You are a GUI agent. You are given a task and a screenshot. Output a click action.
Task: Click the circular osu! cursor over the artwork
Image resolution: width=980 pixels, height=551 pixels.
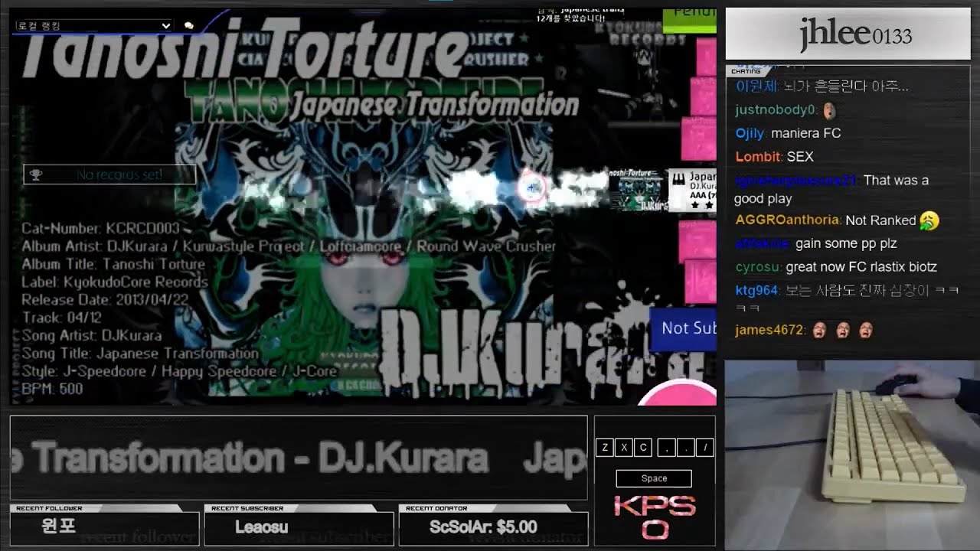click(x=532, y=187)
